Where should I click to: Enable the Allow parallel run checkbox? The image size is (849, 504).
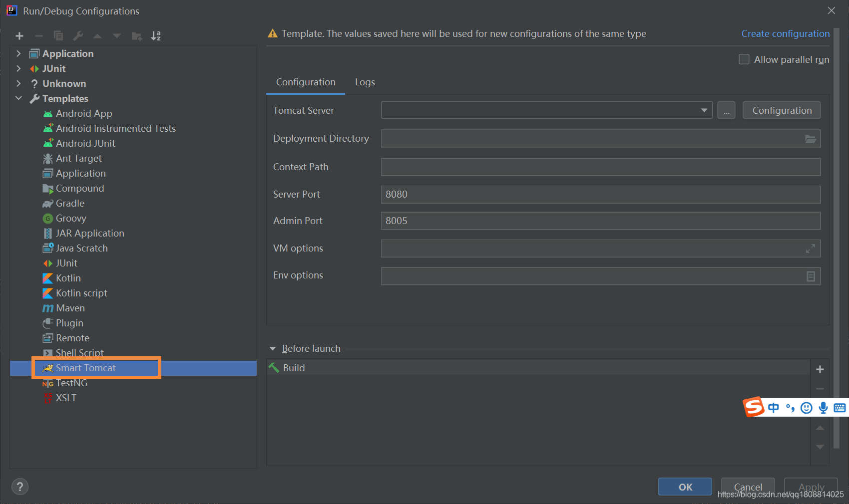(744, 59)
